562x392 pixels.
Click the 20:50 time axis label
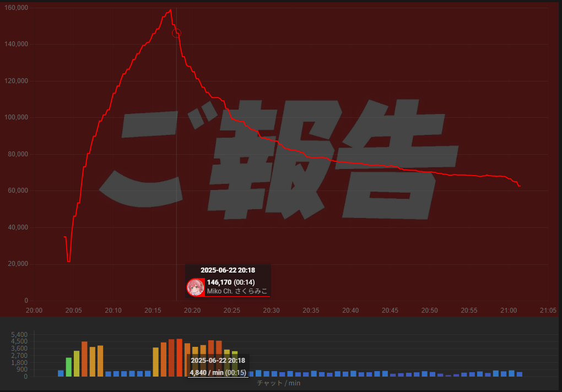[x=429, y=311]
